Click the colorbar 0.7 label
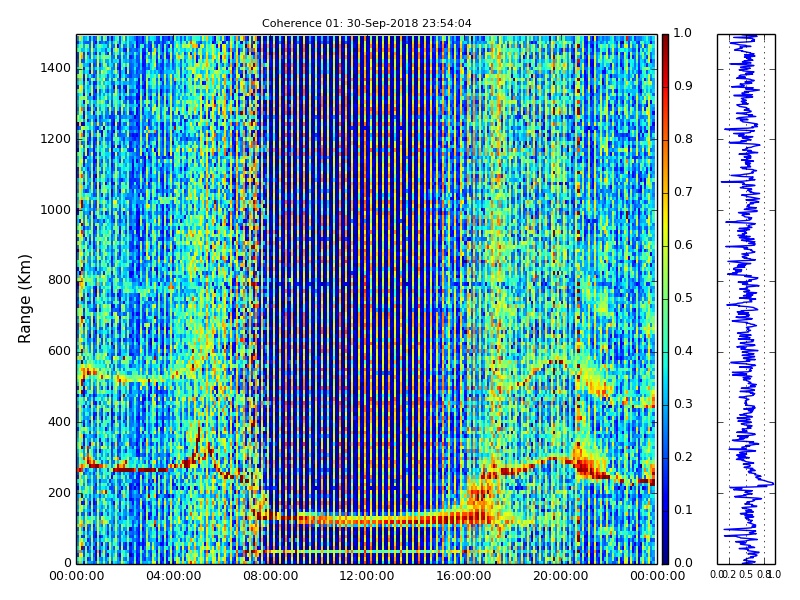The height and width of the screenshot is (600, 800). click(x=683, y=192)
